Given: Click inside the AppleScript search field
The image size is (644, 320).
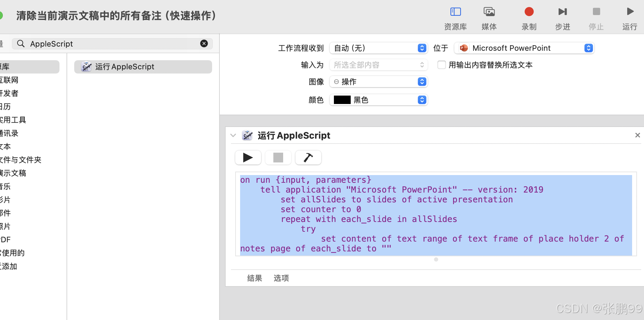Looking at the screenshot, I should tap(112, 43).
